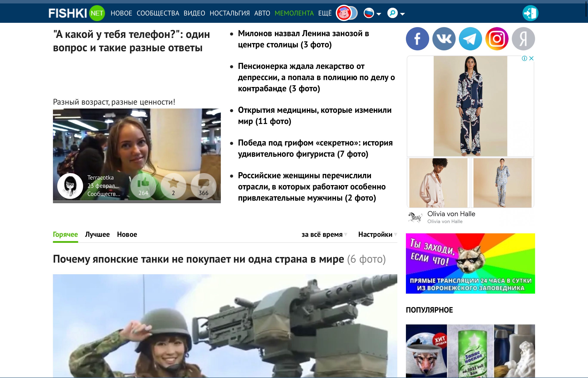This screenshot has width=588, height=378.
Task: Open the НОВОЕ menu item
Action: pos(121,13)
